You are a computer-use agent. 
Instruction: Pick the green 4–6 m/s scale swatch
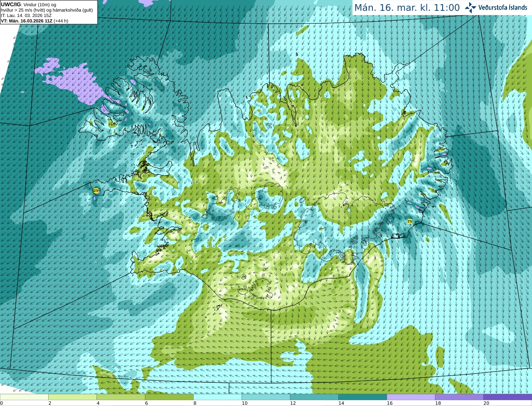[121, 397]
